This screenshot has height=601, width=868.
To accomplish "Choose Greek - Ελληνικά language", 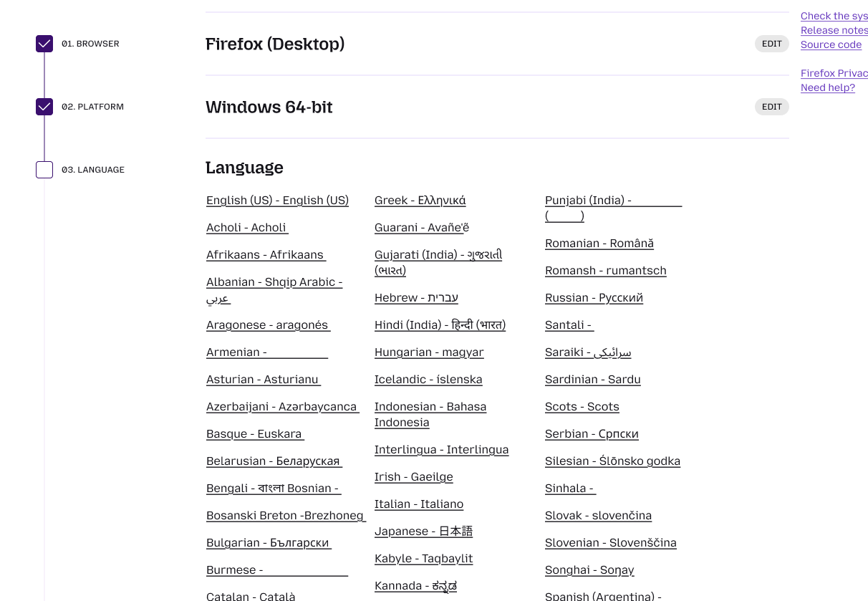I will pyautogui.click(x=420, y=201).
